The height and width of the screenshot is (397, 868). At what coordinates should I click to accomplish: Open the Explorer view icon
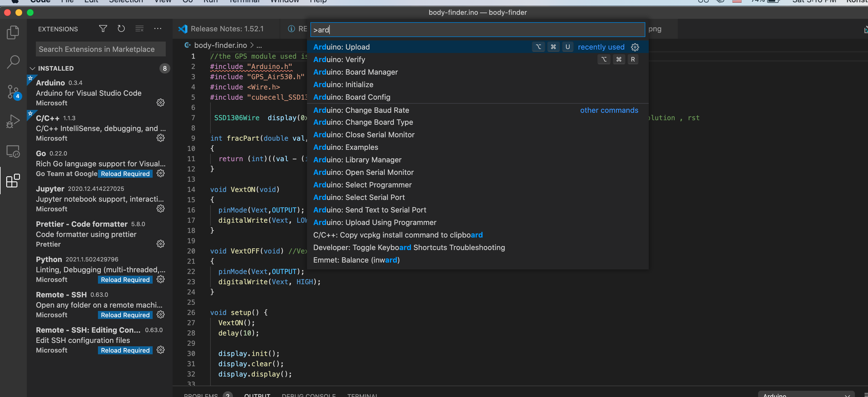(13, 32)
